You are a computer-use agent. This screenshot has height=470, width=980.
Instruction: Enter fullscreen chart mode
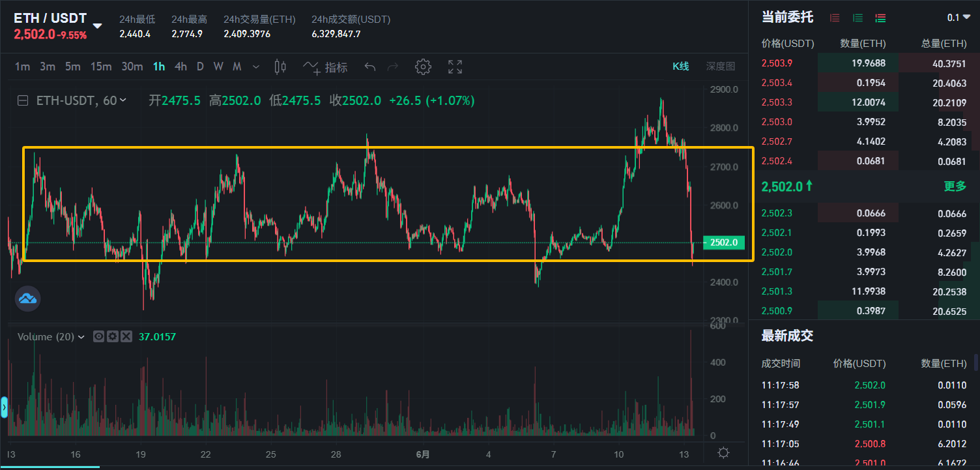(455, 66)
